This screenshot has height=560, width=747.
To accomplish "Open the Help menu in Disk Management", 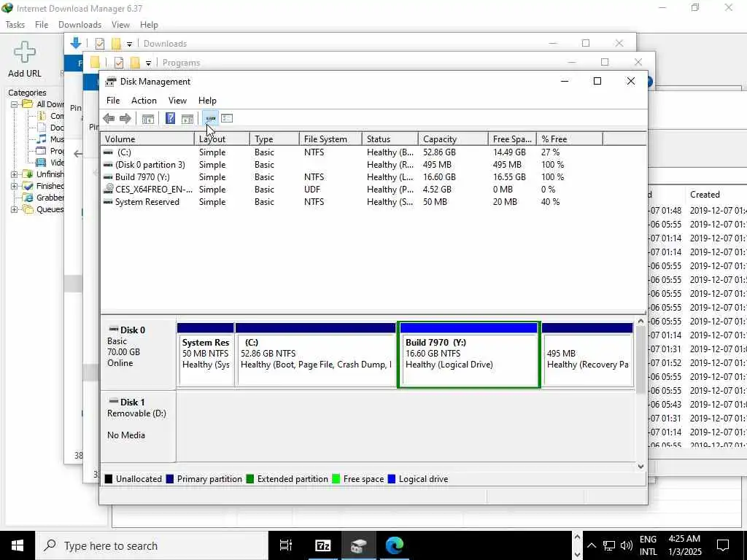I will tap(207, 101).
